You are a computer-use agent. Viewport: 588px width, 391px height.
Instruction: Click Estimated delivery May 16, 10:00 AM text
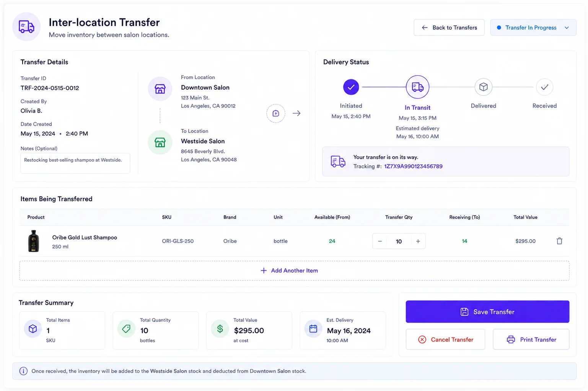[417, 132]
